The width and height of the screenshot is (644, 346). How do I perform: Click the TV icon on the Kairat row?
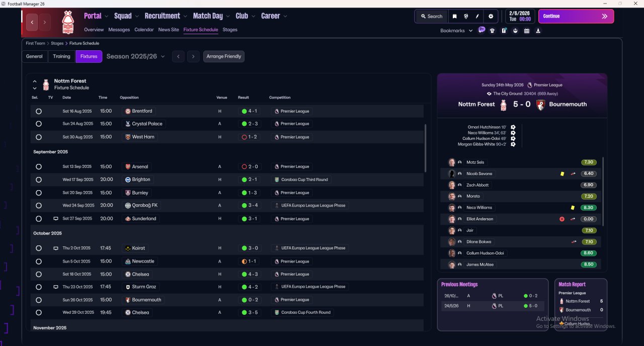56,248
